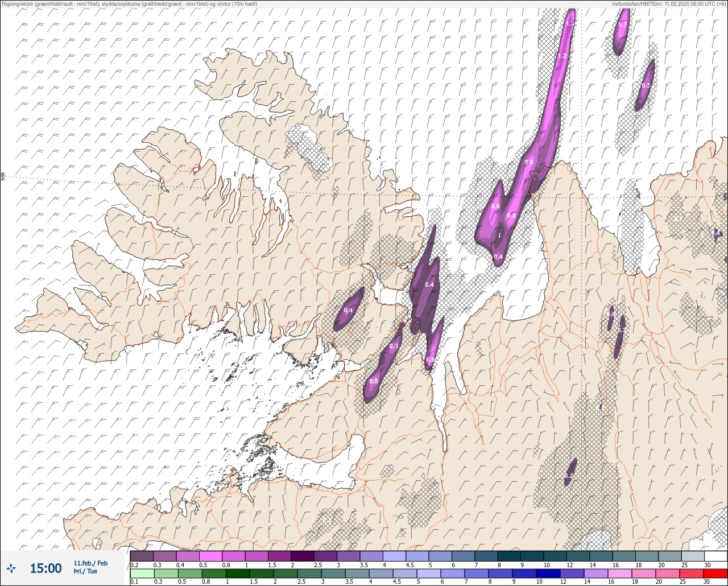Select the 0.2 swatch in the upper purple legend row
The width and height of the screenshot is (728, 586).
142,556
